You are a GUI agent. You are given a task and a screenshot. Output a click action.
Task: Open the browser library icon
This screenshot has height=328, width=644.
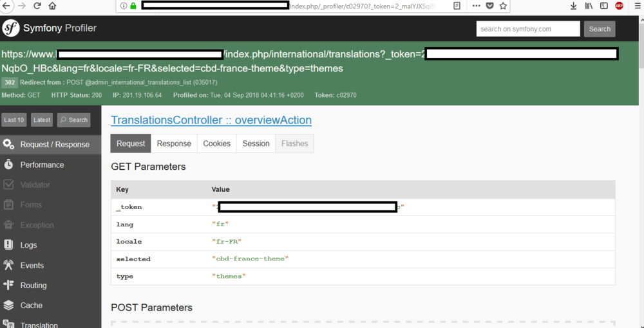589,6
